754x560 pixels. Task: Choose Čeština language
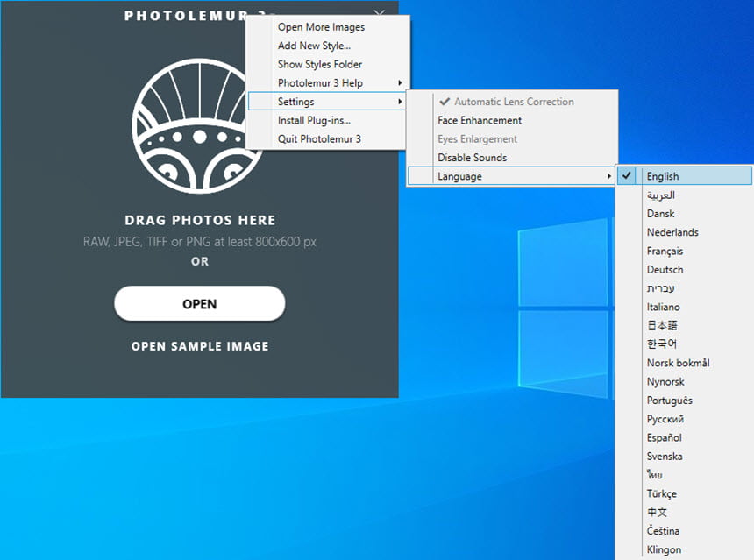pos(684,531)
